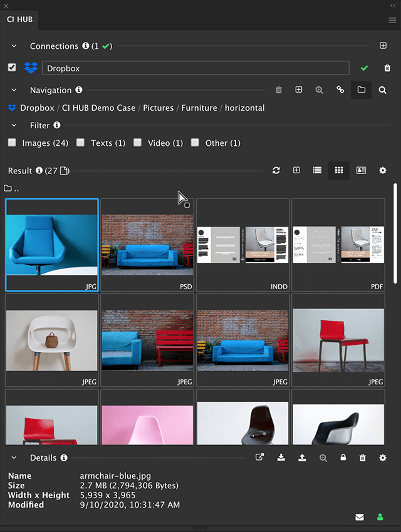Click the delete Dropbox connection trash icon
This screenshot has width=401, height=532.
pyautogui.click(x=387, y=68)
